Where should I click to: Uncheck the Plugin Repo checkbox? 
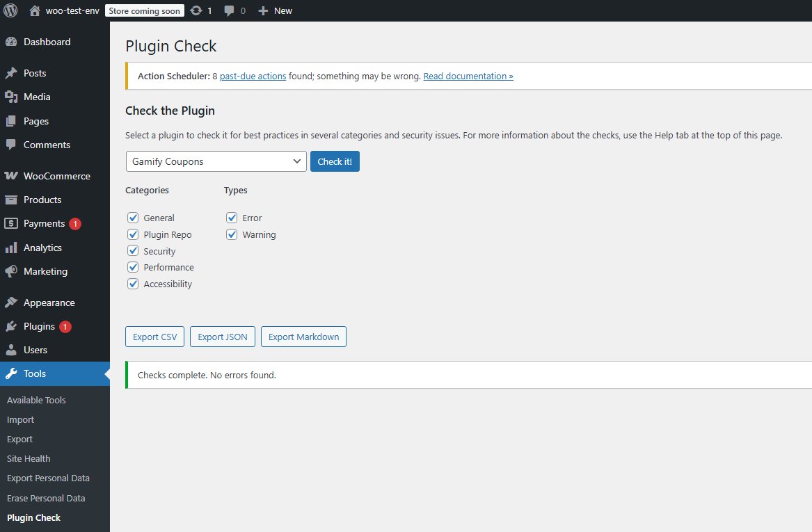(x=133, y=234)
